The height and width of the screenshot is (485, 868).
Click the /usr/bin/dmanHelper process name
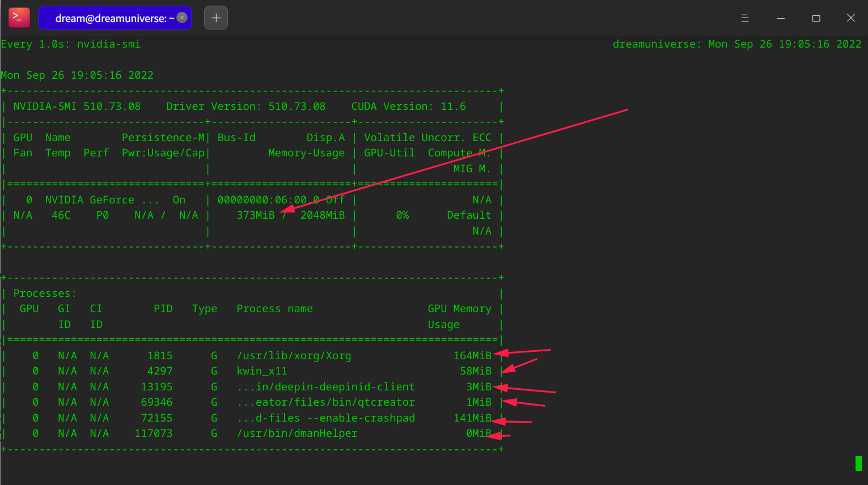(297, 433)
